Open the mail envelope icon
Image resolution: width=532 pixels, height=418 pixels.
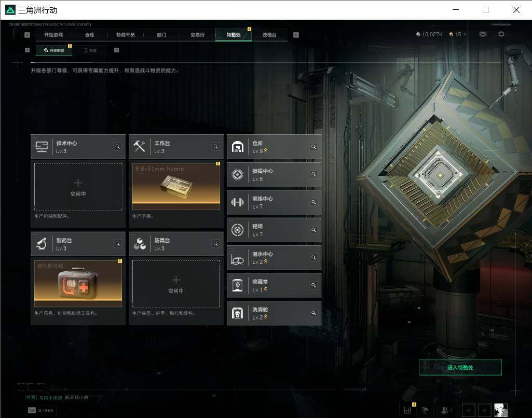tap(483, 34)
